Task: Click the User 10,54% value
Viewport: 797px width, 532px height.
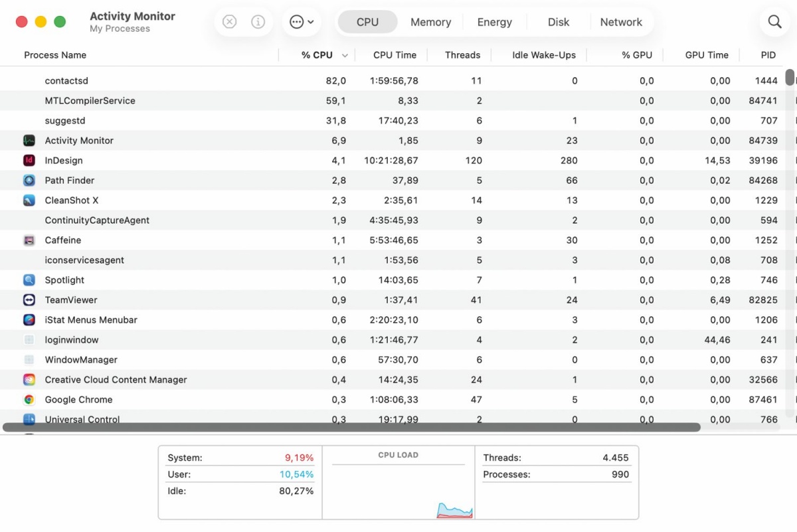Action: (296, 474)
